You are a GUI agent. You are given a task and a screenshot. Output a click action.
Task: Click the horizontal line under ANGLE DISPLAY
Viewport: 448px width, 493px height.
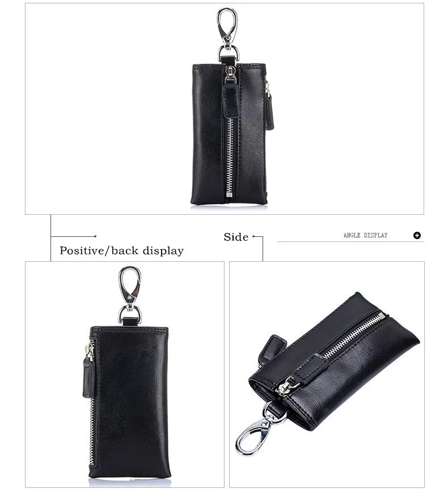point(350,242)
